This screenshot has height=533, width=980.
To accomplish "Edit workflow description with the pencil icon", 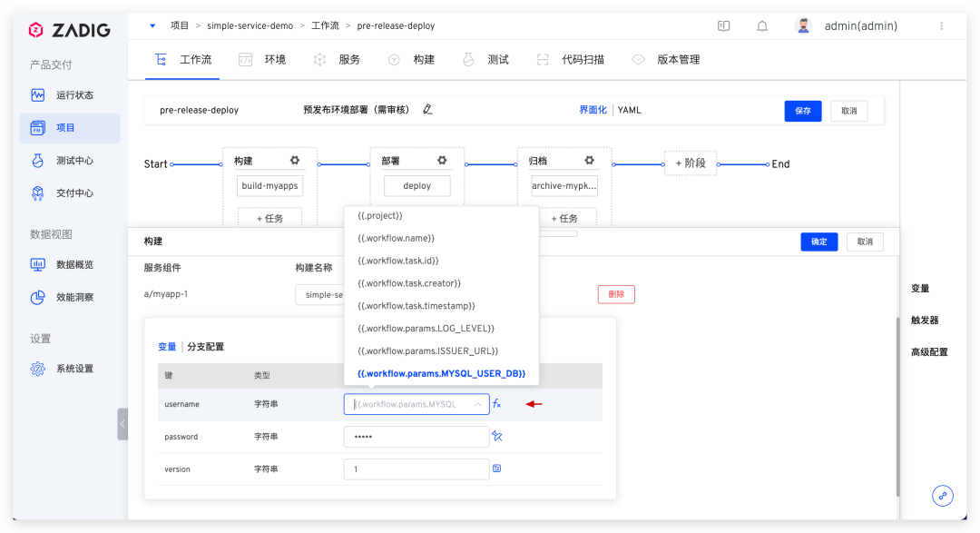I will coord(427,110).
